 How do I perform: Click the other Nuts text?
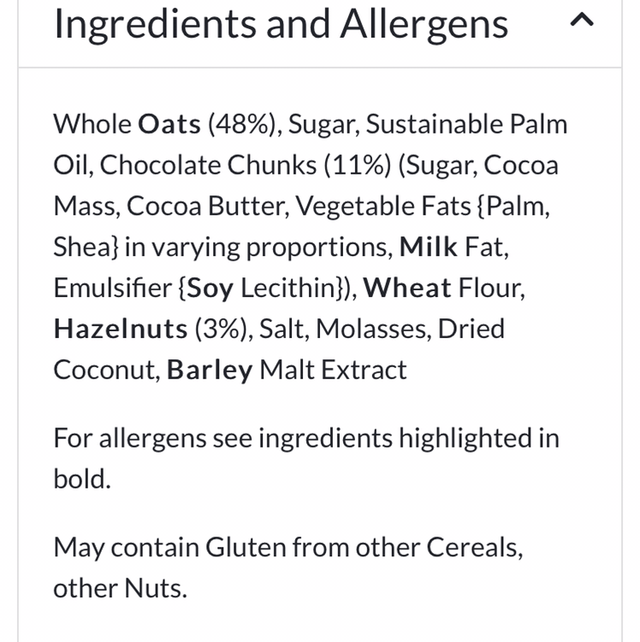pyautogui.click(x=119, y=588)
